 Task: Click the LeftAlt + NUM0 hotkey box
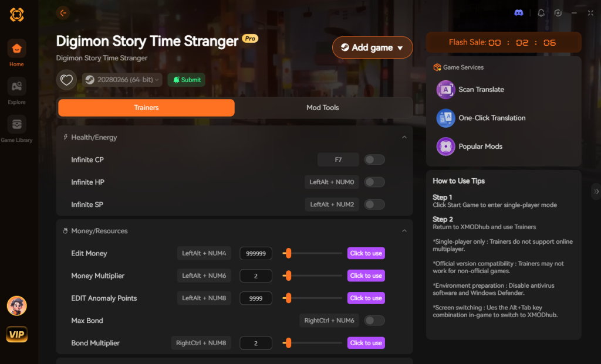click(x=332, y=182)
